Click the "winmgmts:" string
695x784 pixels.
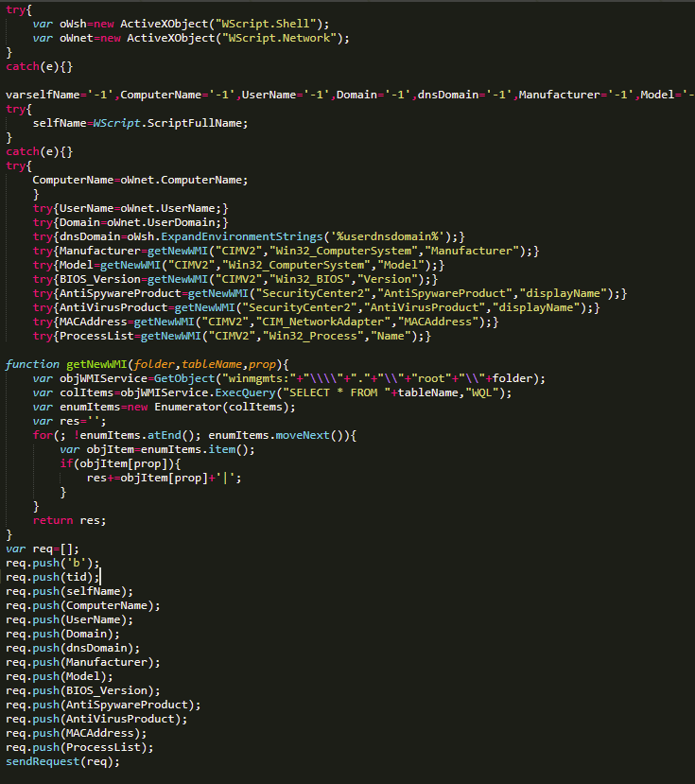[259, 378]
